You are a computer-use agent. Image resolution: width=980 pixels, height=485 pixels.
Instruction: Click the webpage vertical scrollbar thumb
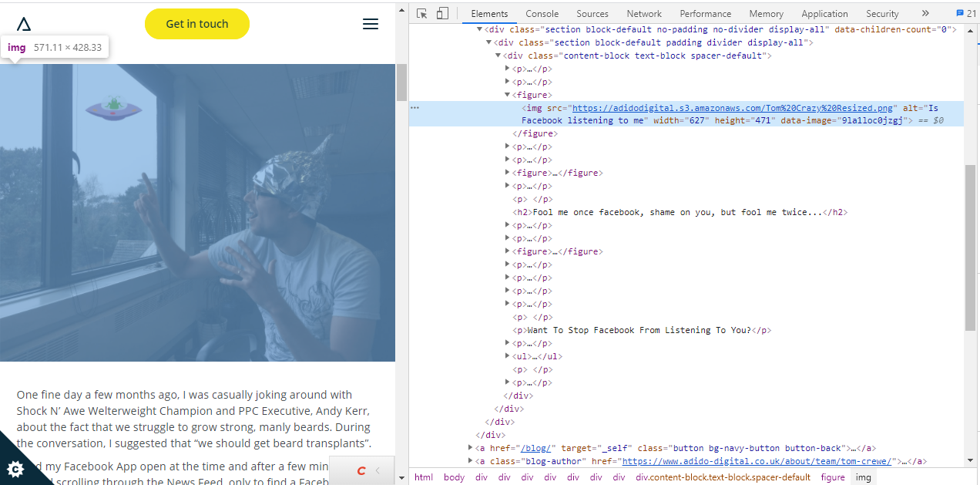tap(401, 83)
